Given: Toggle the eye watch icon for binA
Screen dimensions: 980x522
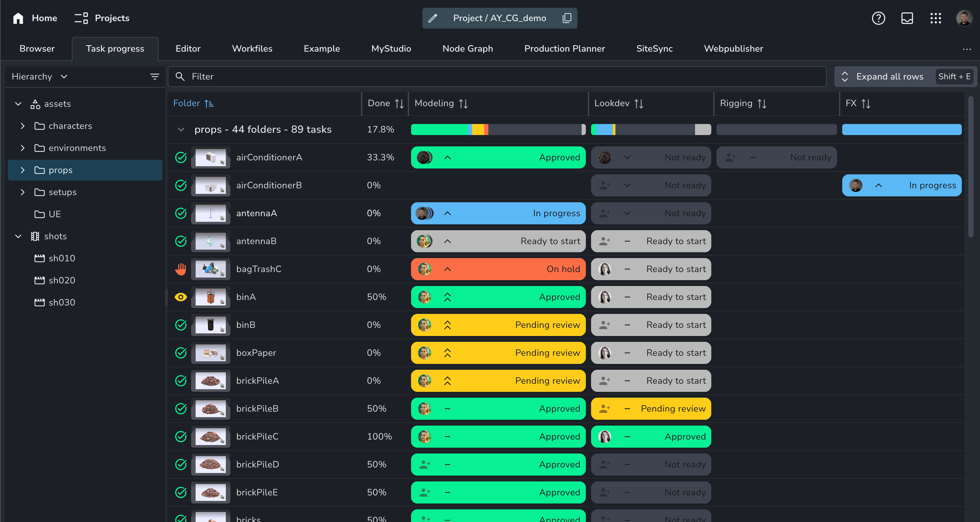Looking at the screenshot, I should click(x=181, y=297).
